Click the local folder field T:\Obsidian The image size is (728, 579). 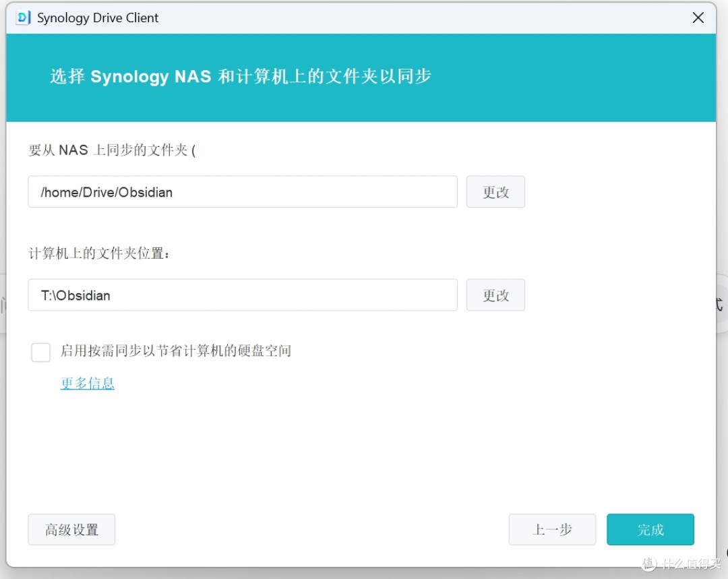click(243, 295)
